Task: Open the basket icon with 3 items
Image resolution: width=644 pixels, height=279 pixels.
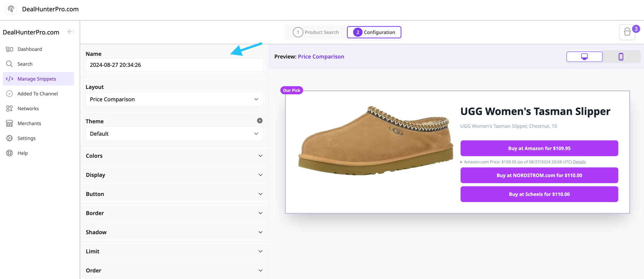Action: click(627, 32)
